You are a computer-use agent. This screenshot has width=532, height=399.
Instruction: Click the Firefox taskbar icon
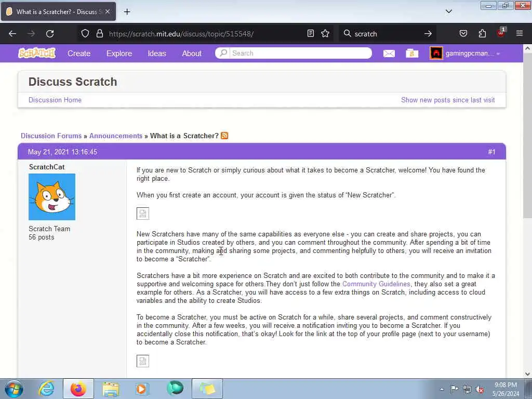point(78,389)
